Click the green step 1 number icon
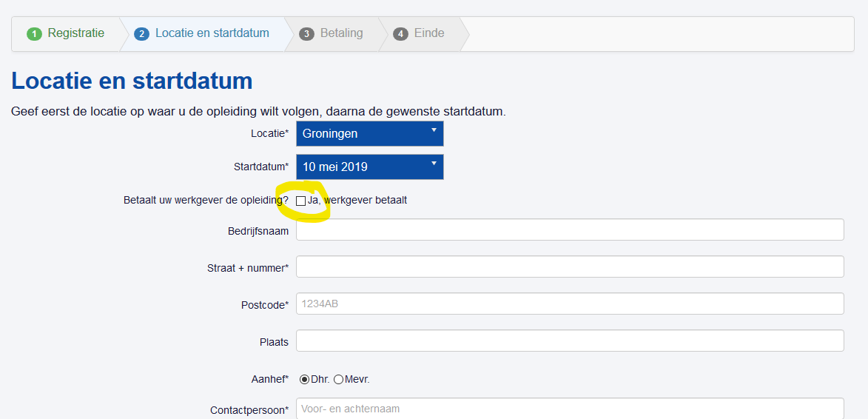 [34, 34]
